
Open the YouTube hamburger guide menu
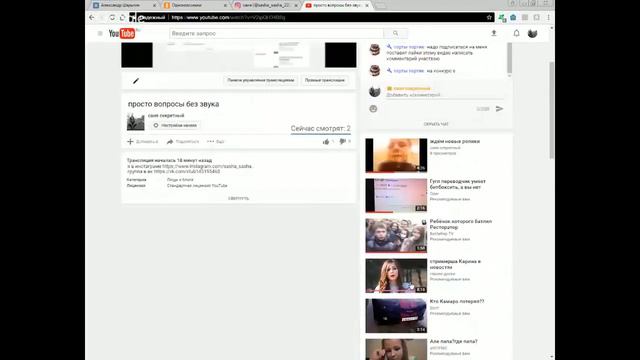(x=100, y=33)
